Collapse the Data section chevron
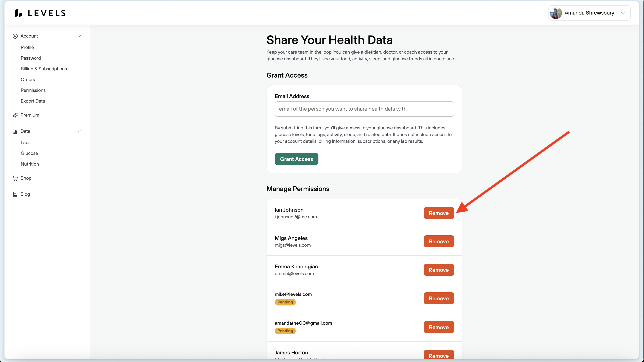This screenshot has height=362, width=644. pyautogui.click(x=80, y=131)
